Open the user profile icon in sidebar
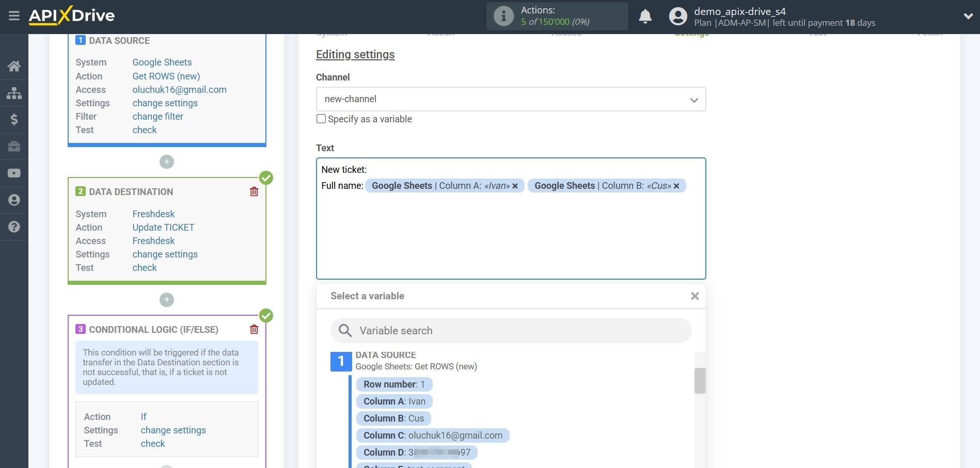The width and height of the screenshot is (980, 468). (x=14, y=200)
